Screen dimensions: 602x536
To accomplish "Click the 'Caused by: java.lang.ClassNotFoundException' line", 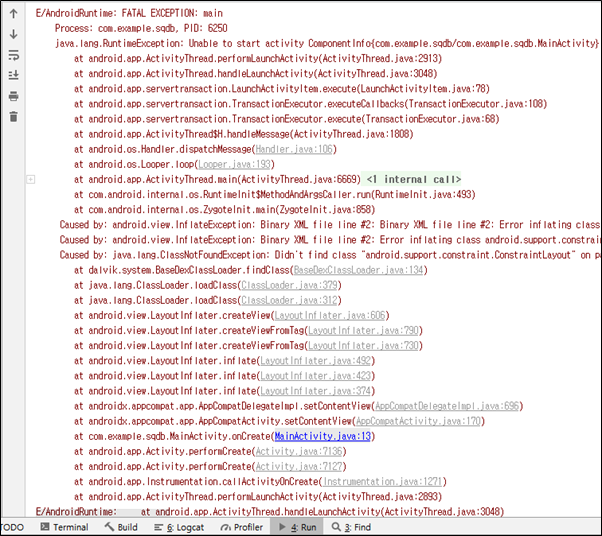I will point(330,255).
